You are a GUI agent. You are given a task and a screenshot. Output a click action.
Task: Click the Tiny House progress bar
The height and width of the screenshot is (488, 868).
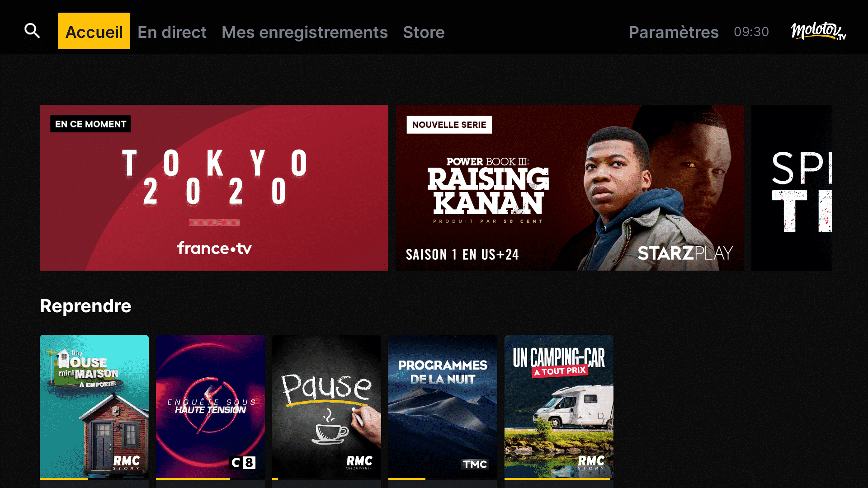(x=94, y=479)
